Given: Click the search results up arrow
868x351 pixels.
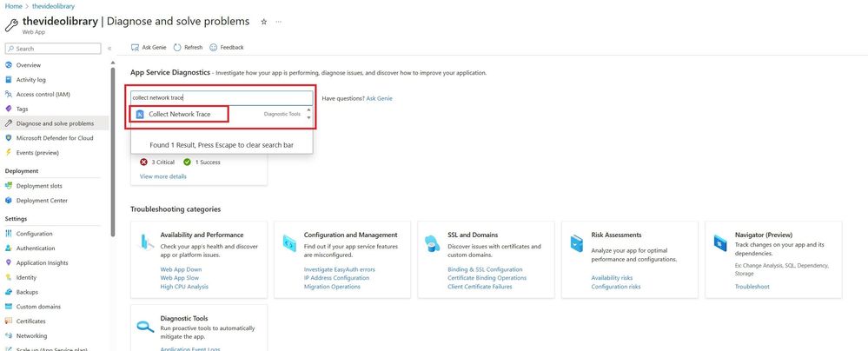Looking at the screenshot, I should pyautogui.click(x=308, y=110).
